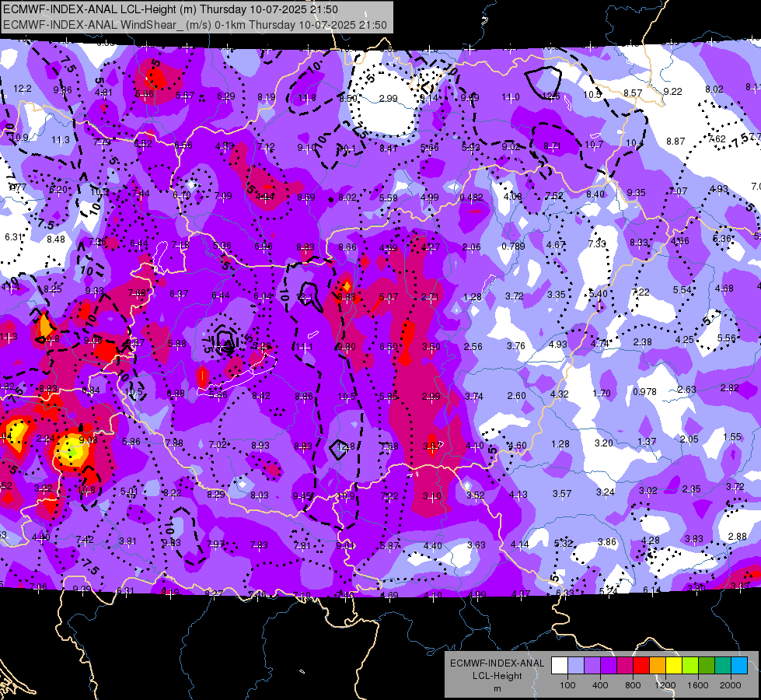Click the wind shear value 0.978

[x=644, y=391]
